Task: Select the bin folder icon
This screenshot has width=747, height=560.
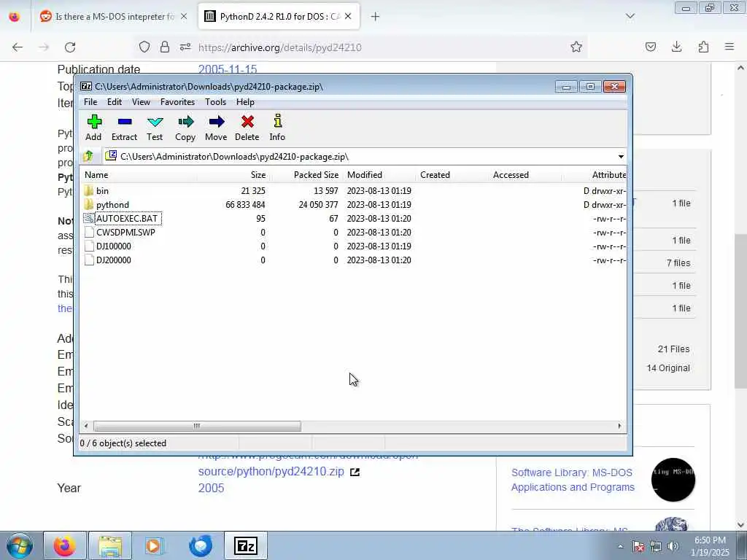Action: 88,190
